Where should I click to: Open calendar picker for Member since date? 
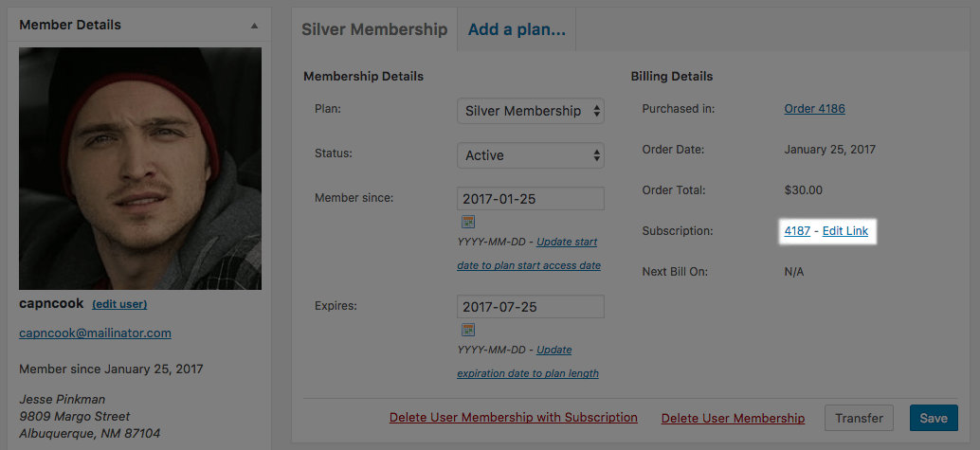468,222
